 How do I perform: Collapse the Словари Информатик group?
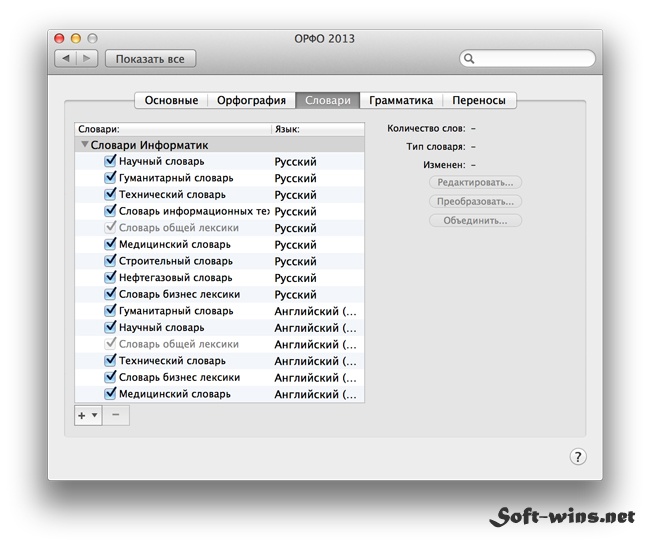coord(85,145)
